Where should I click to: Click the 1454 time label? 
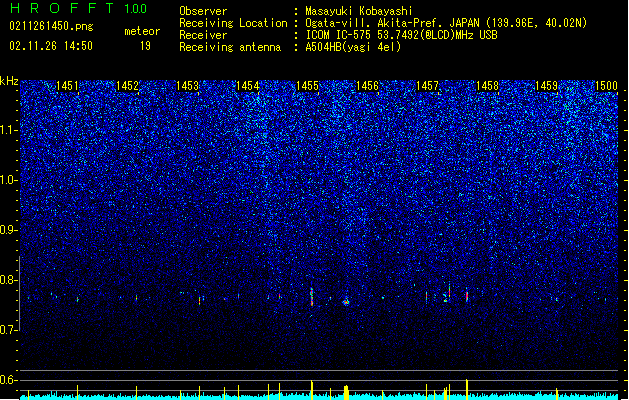tap(248, 86)
